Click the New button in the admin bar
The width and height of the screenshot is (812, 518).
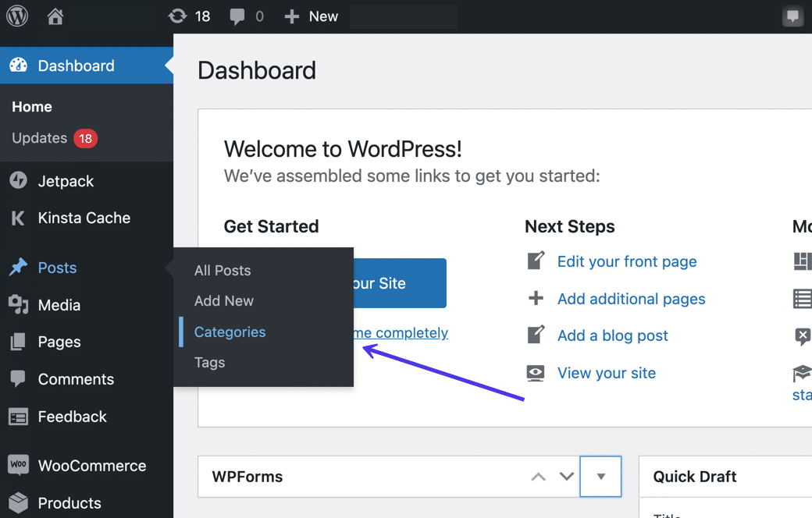(311, 16)
